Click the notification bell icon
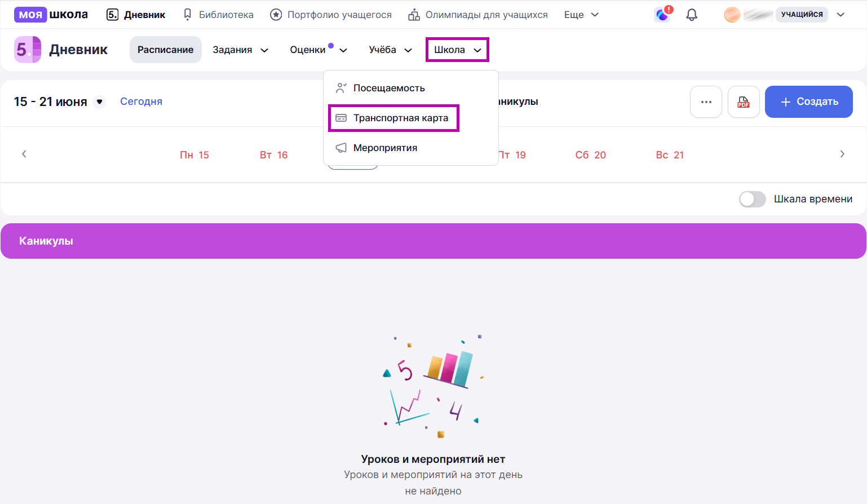867x504 pixels. pyautogui.click(x=692, y=15)
